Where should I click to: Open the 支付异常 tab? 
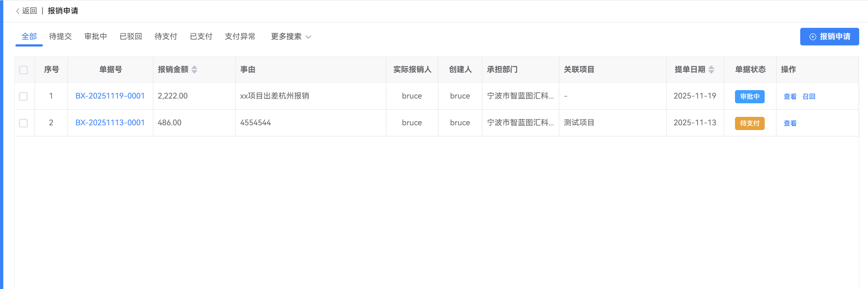(240, 37)
